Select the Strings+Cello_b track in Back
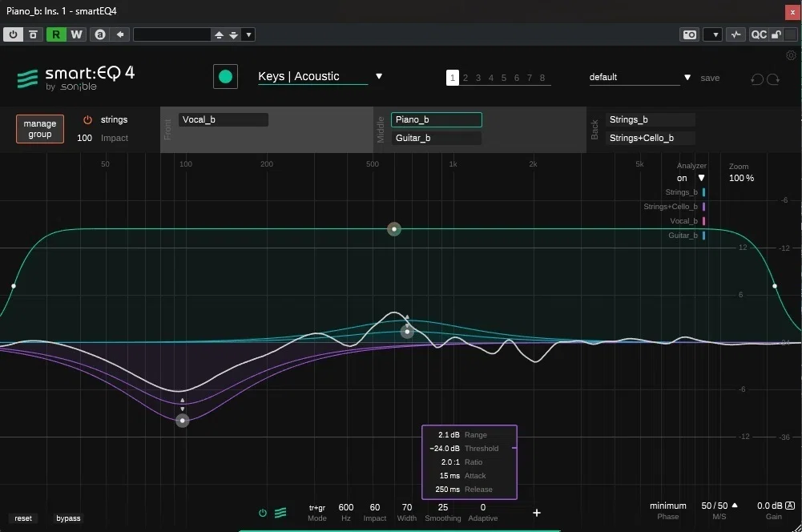This screenshot has height=532, width=802. pos(650,138)
